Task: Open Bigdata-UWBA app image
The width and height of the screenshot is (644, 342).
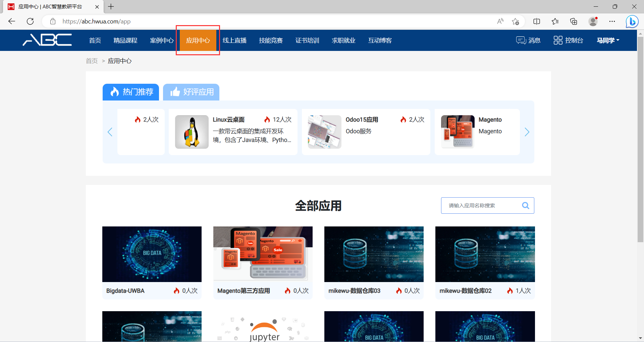Action: tap(152, 254)
